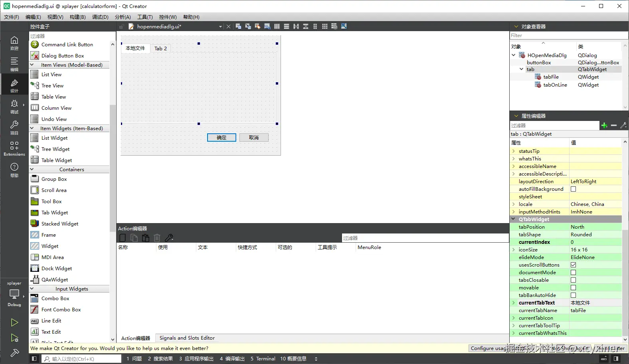Expand the iconSize property row
This screenshot has width=629, height=364.
[514, 250]
